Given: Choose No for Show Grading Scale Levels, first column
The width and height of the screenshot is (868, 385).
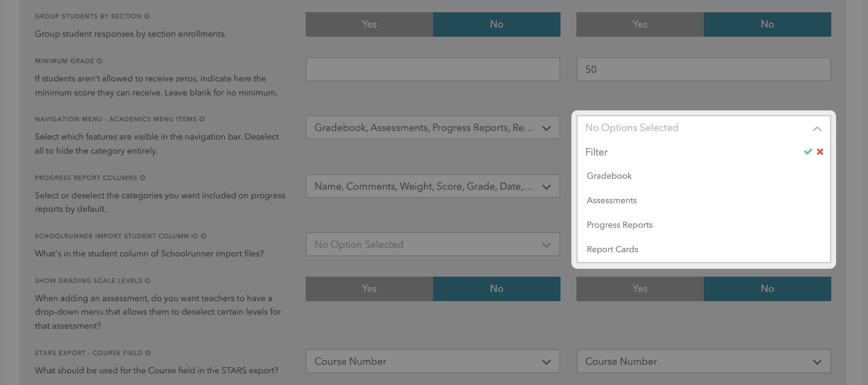Looking at the screenshot, I should pos(497,289).
